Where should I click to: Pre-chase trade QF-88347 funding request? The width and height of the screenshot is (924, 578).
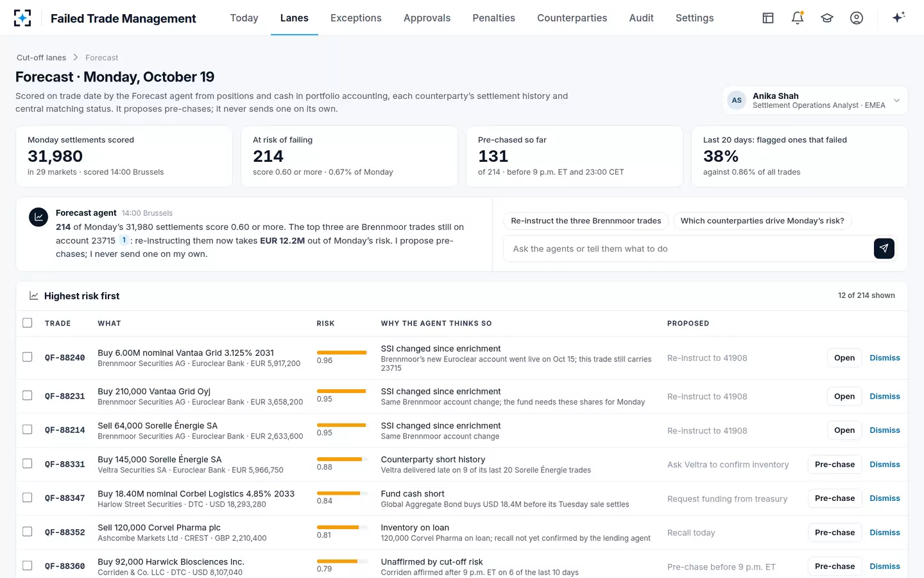pyautogui.click(x=835, y=498)
